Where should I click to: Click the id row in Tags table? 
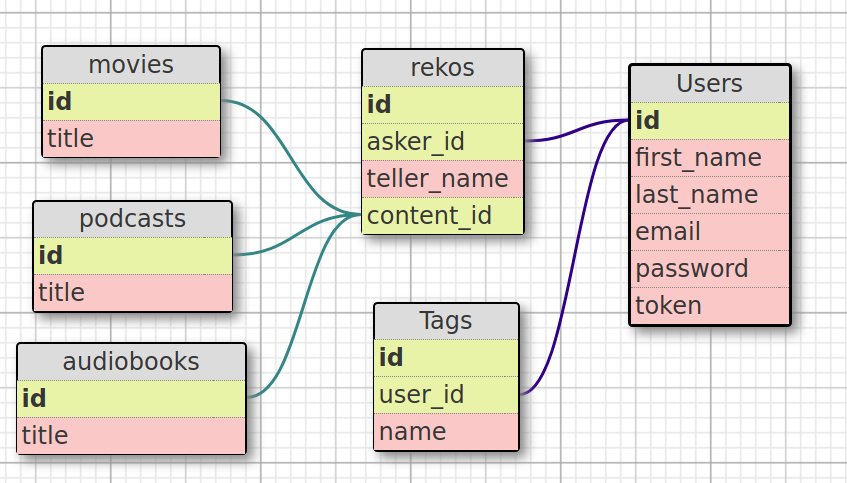446,358
